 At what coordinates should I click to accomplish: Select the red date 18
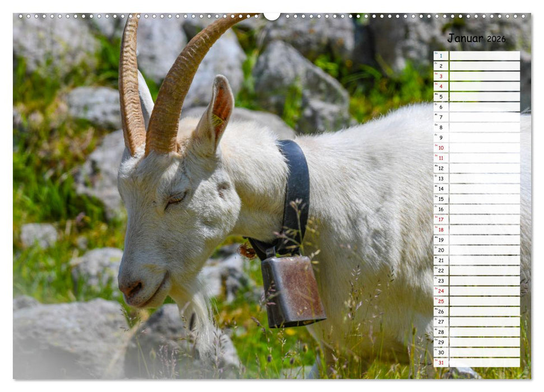[x=441, y=230]
